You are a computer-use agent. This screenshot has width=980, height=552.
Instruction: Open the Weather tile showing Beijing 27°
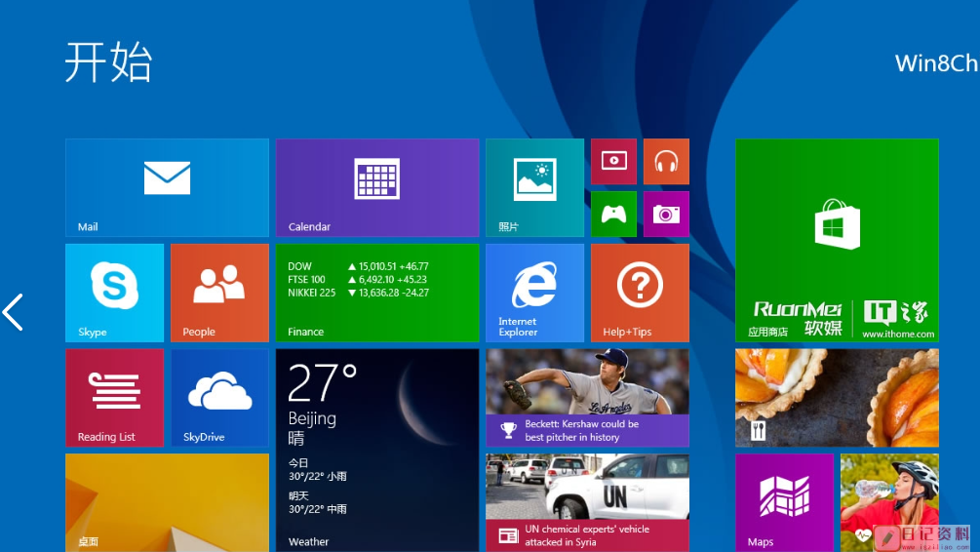(377, 451)
